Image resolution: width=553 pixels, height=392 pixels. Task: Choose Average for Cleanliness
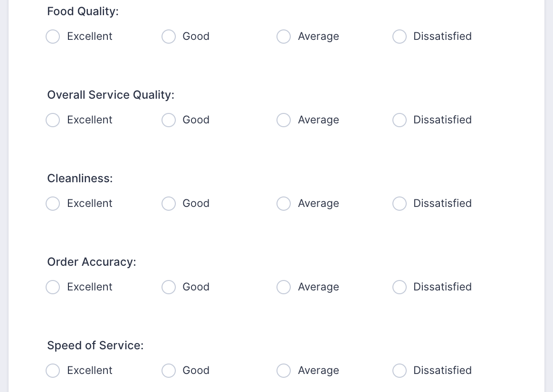pos(284,204)
